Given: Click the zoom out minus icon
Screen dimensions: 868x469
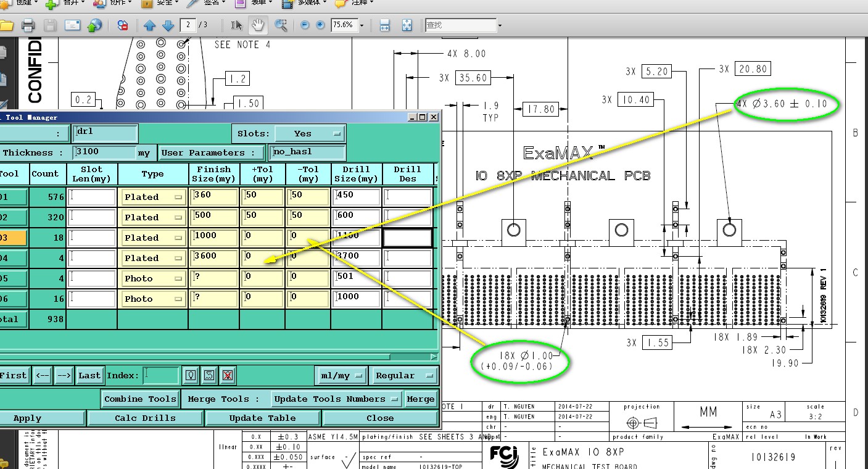Looking at the screenshot, I should [304, 25].
